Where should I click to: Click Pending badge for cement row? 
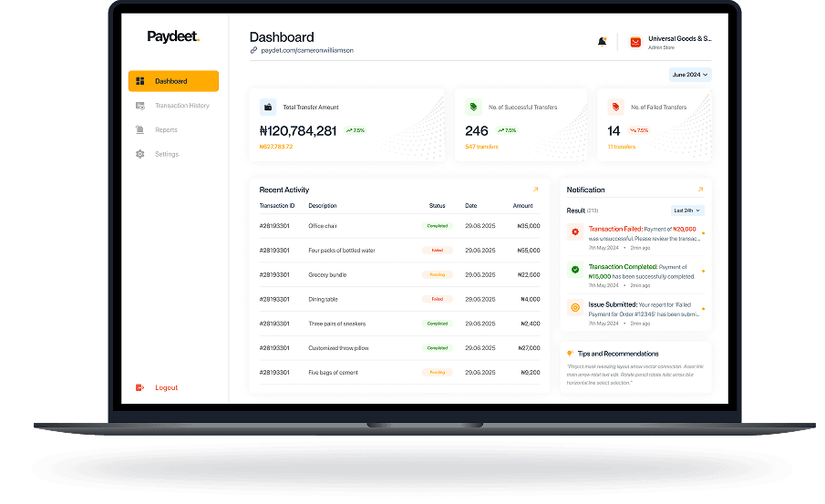pos(438,373)
